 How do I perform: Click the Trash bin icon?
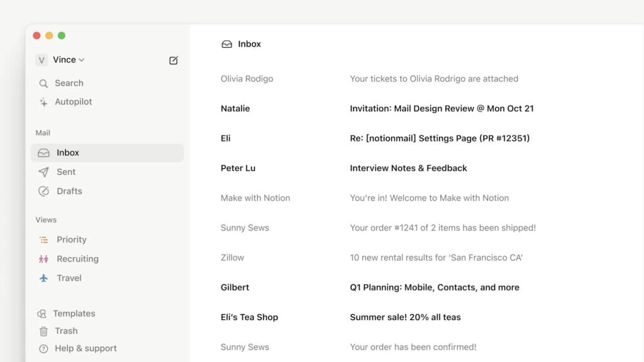coord(43,331)
